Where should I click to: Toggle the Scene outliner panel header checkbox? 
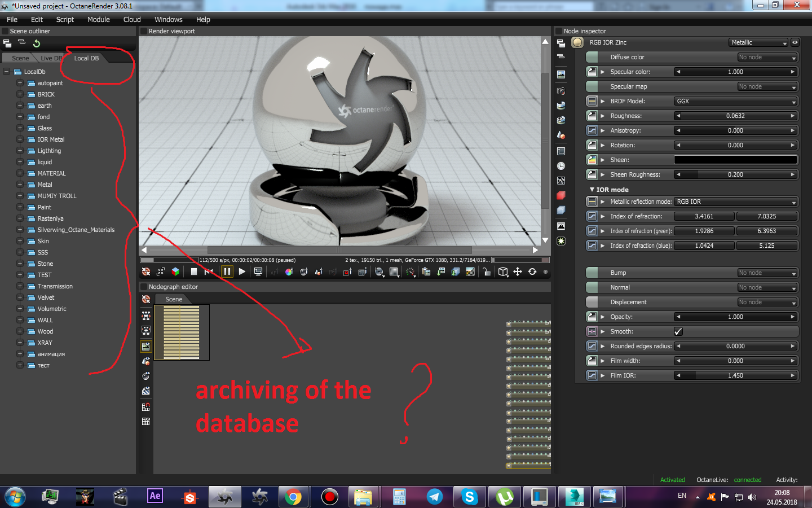[x=5, y=31]
